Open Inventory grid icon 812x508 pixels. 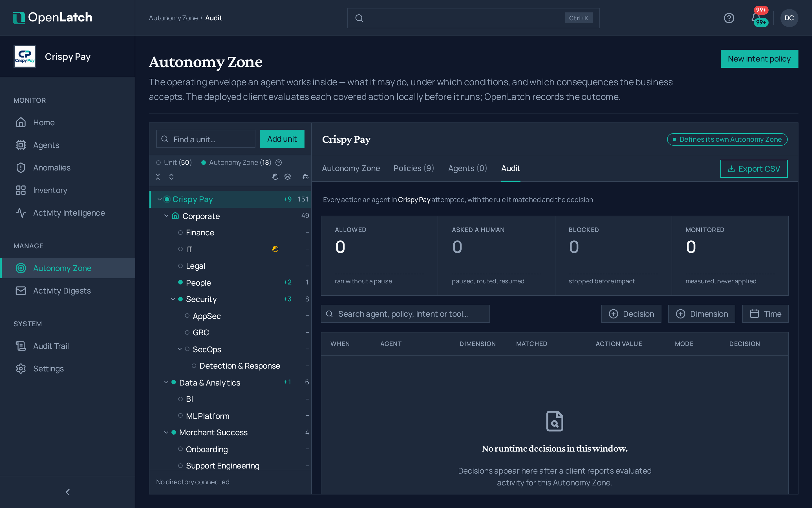[21, 190]
